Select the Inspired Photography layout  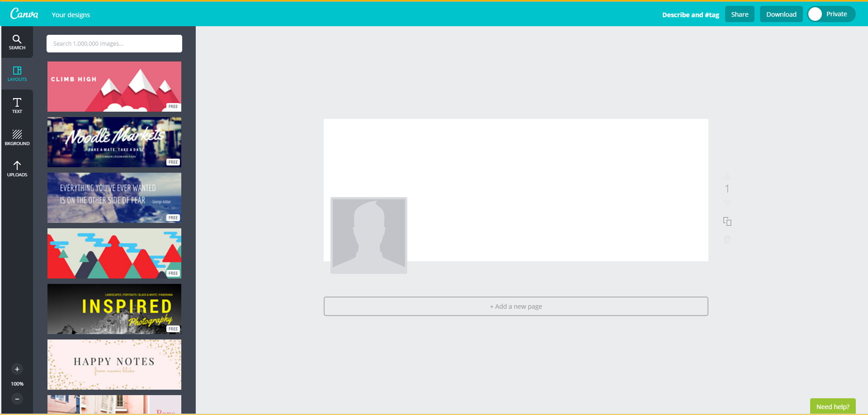(x=114, y=309)
